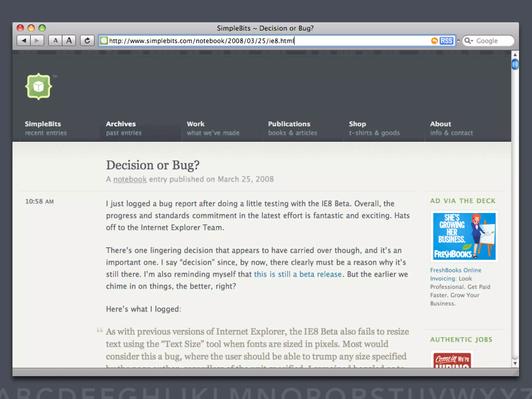The height and width of the screenshot is (399, 532).
Task: Click the RSS feed badge in the address bar
Action: (447, 41)
